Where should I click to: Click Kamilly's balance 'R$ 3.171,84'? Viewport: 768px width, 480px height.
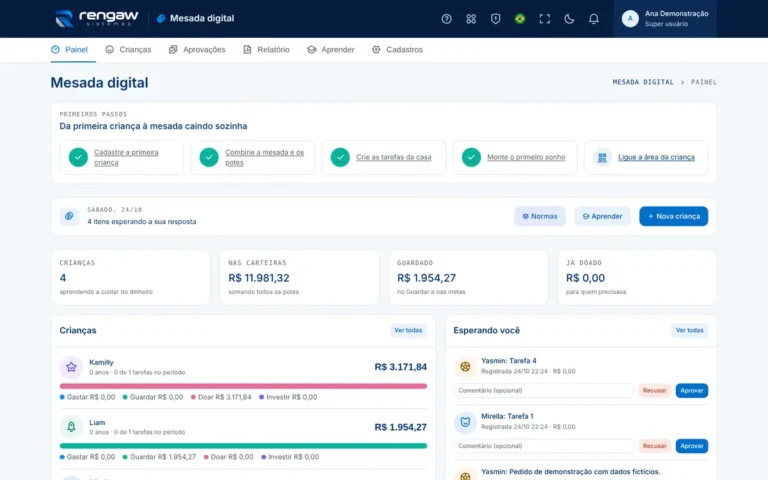coord(401,367)
